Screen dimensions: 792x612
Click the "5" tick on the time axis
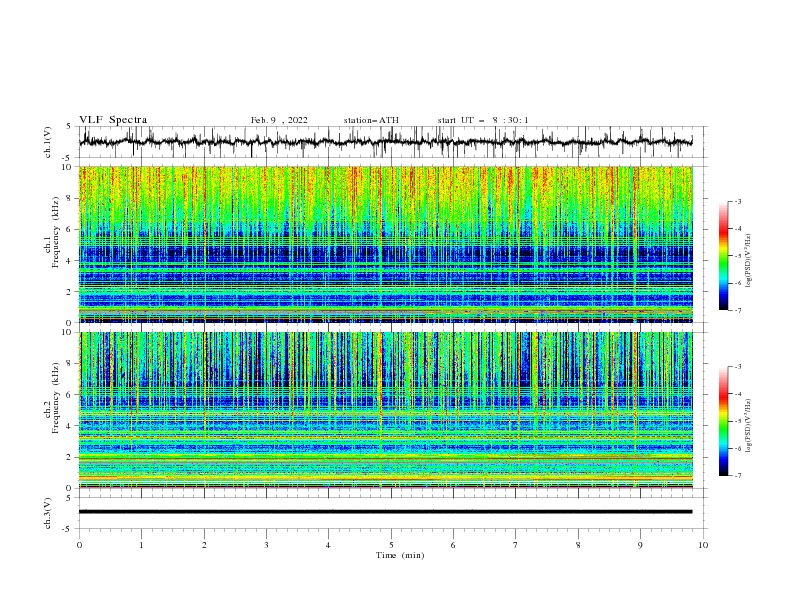pos(391,545)
